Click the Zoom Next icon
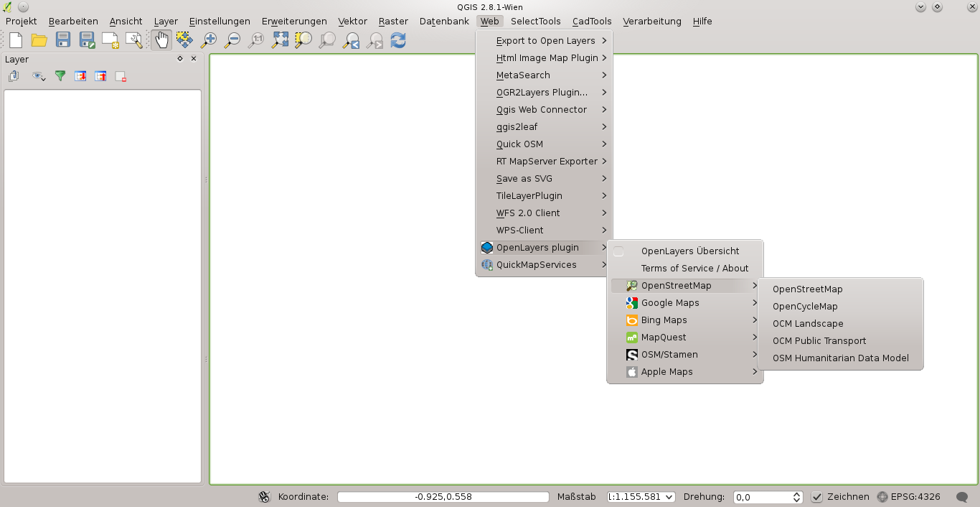Screen dimensions: 980x507 374,40
